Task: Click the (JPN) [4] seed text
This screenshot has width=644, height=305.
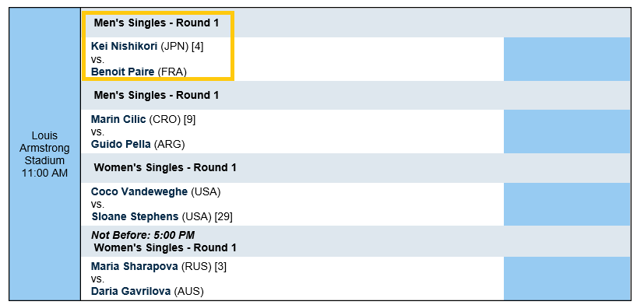Action: (x=182, y=47)
